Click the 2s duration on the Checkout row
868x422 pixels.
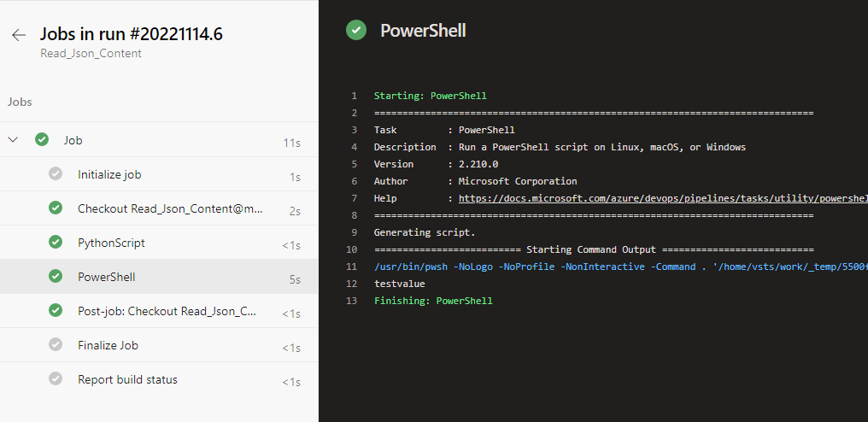coord(295,212)
